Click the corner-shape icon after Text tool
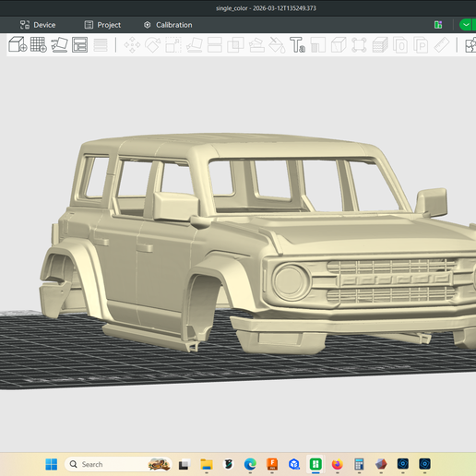476x476 pixels. click(x=318, y=45)
